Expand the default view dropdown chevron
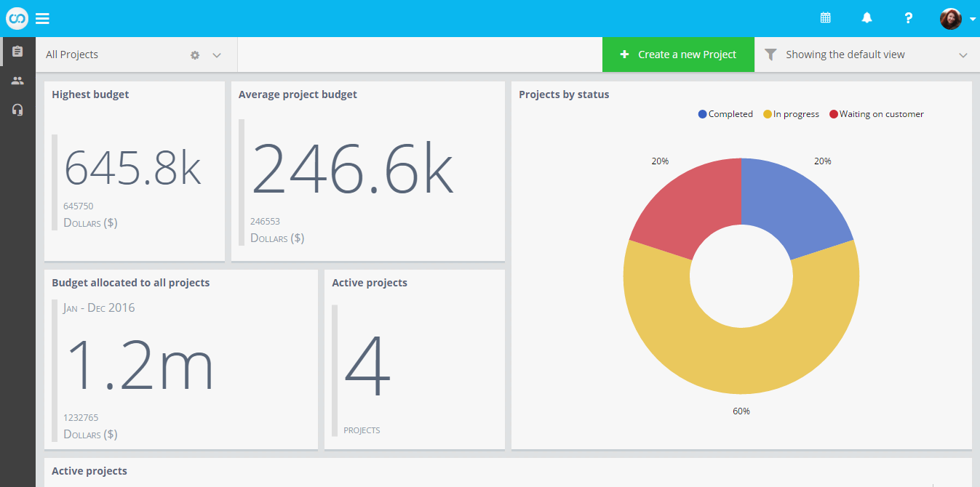 (x=963, y=55)
